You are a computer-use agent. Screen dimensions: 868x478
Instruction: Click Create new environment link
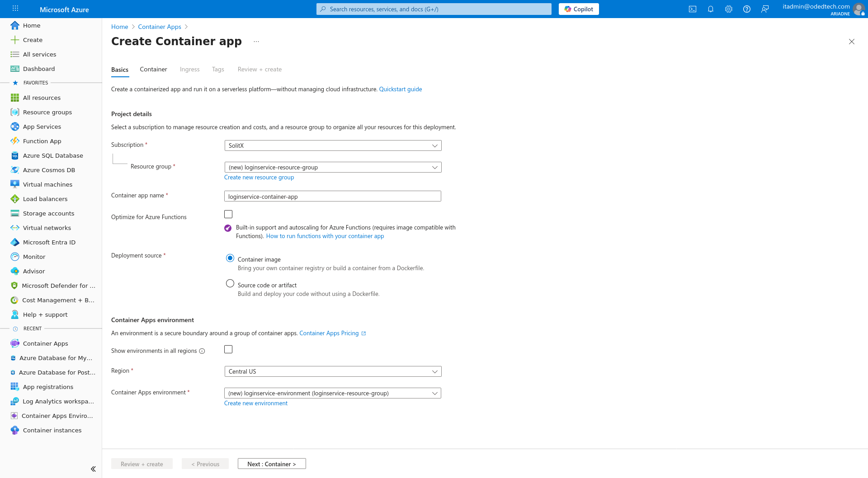(256, 403)
